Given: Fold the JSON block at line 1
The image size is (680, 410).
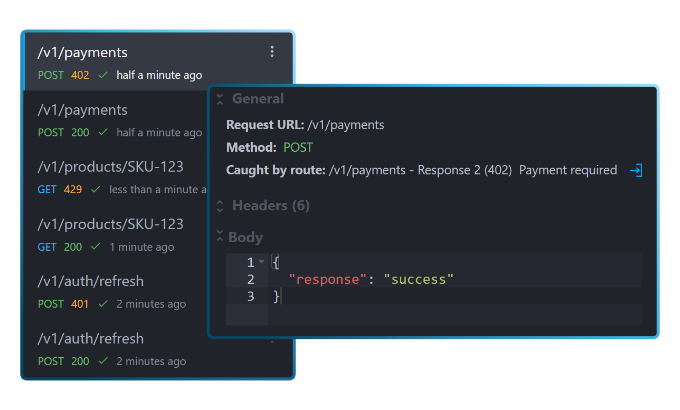Looking at the screenshot, I should (x=262, y=262).
